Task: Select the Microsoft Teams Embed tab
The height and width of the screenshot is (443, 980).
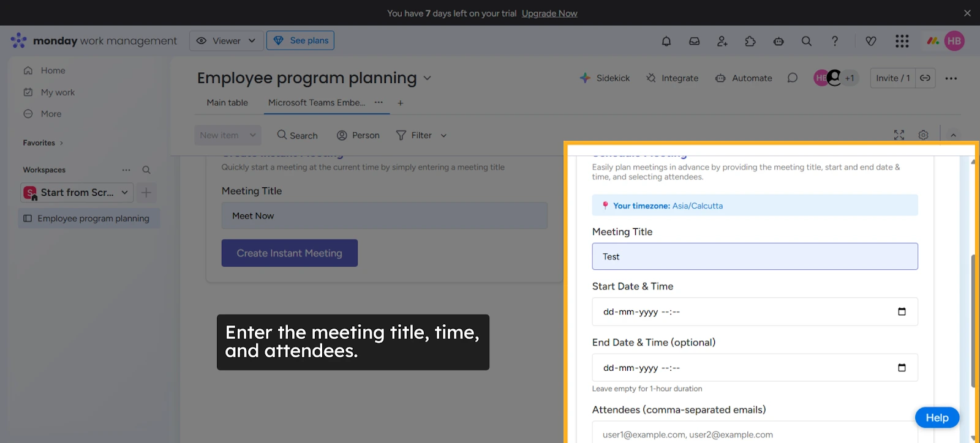Action: point(316,103)
